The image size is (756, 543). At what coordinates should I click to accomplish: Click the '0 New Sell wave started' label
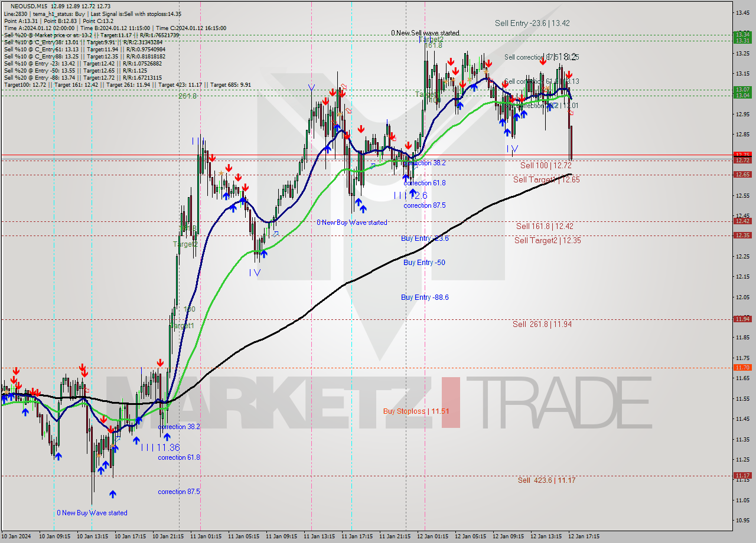(x=425, y=33)
